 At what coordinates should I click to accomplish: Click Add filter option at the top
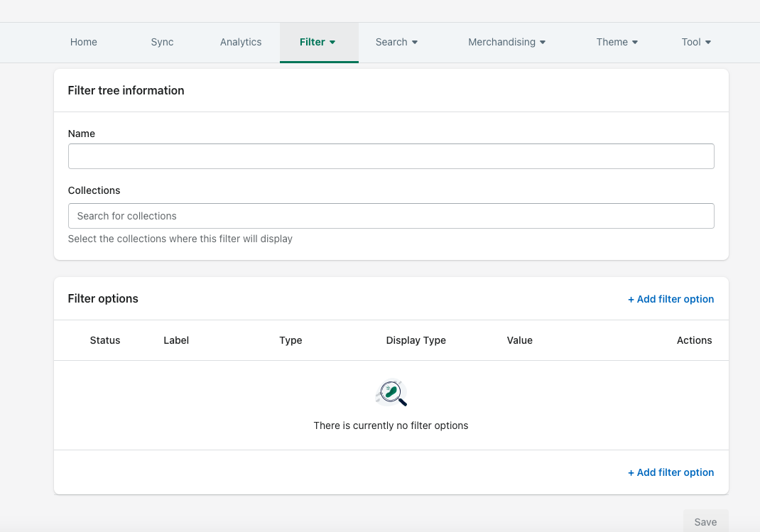tap(671, 299)
